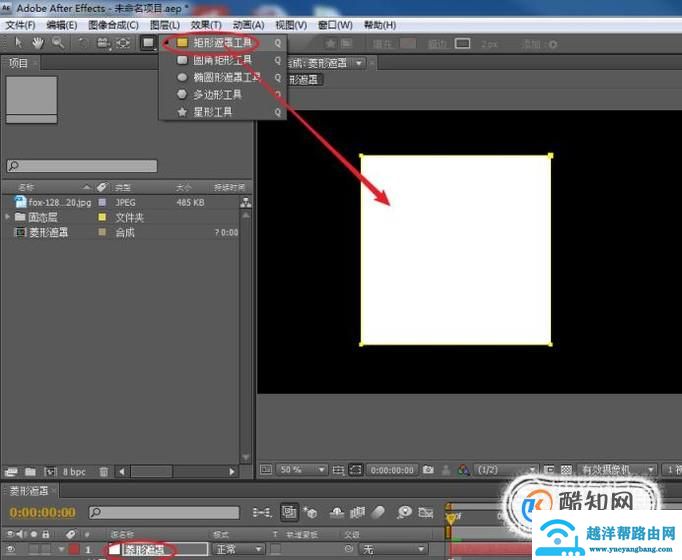Open composition mini-flowchart icon in timeline
Screen dimensions: 682x560
coord(262,513)
